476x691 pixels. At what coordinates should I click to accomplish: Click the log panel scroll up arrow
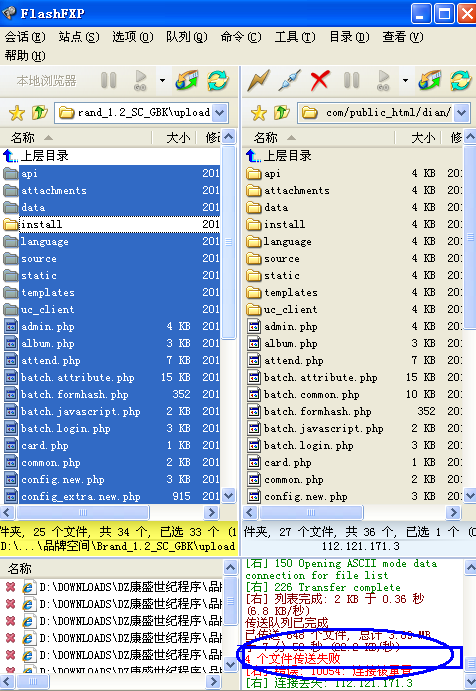pyautogui.click(x=470, y=568)
